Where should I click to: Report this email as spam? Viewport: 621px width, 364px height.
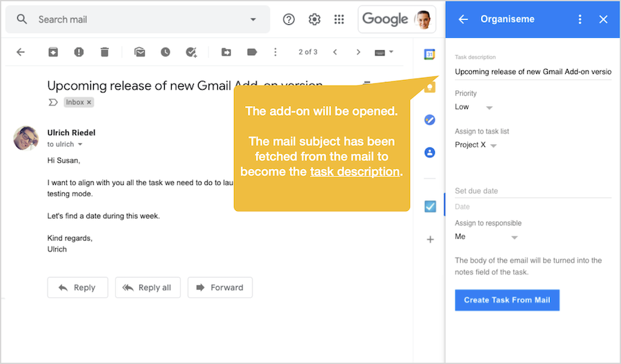click(x=79, y=52)
